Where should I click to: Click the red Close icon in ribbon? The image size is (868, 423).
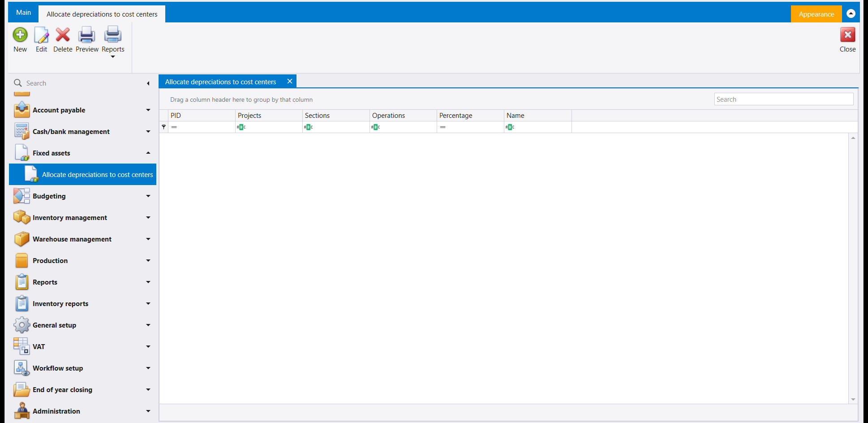pyautogui.click(x=847, y=35)
